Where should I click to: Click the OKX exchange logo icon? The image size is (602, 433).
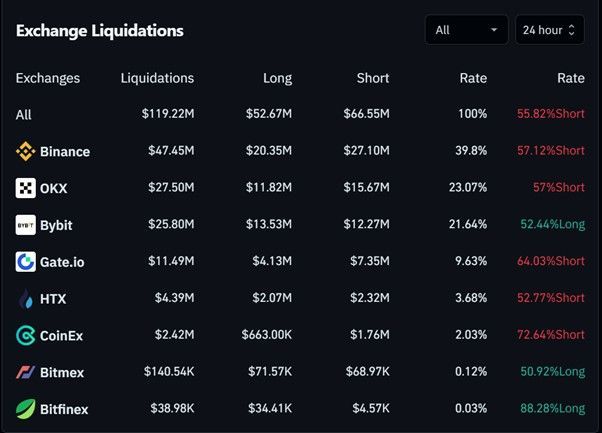tap(26, 188)
